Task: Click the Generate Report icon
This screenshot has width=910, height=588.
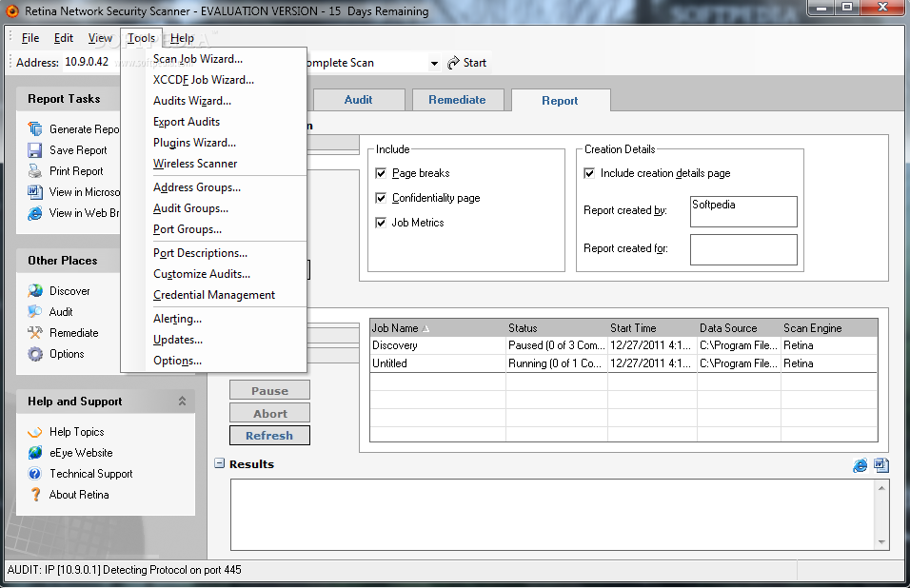Action: (35, 128)
